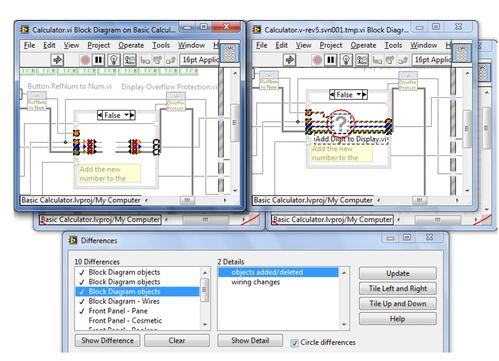Image resolution: width=499 pixels, height=361 pixels.
Task: Select 'Front Panel - Pane' difference
Action: click(x=138, y=311)
